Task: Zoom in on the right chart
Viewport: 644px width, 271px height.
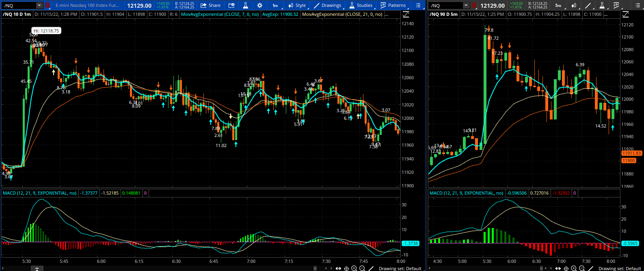Action: (574, 269)
